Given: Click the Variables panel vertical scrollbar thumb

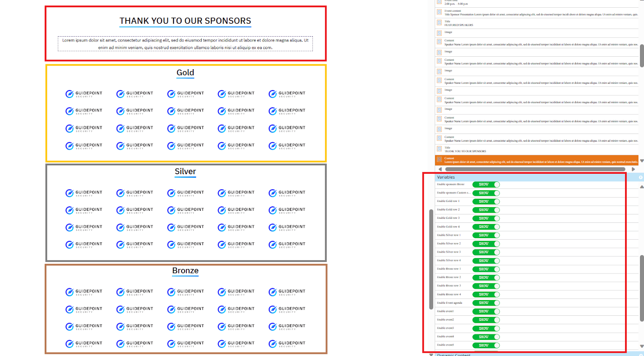Looking at the screenshot, I should pyautogui.click(x=642, y=288).
